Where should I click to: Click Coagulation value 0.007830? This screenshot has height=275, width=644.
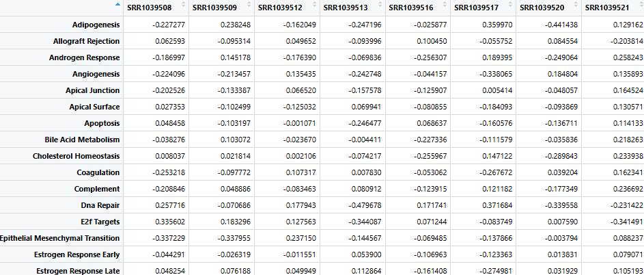tap(366, 172)
